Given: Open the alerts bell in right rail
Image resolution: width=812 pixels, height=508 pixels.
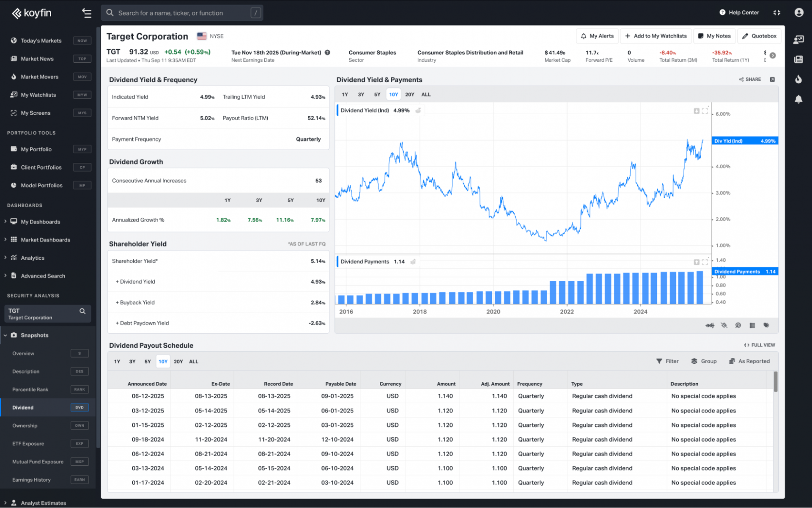Looking at the screenshot, I should [798, 99].
